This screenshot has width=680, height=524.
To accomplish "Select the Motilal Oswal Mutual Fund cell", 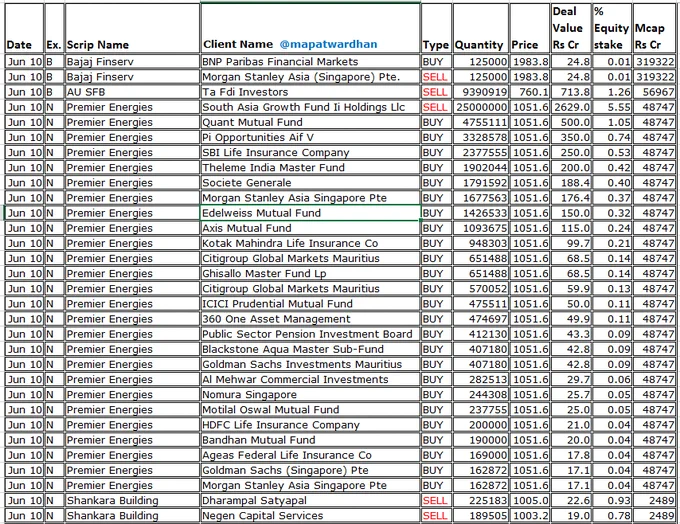I will [x=311, y=410].
